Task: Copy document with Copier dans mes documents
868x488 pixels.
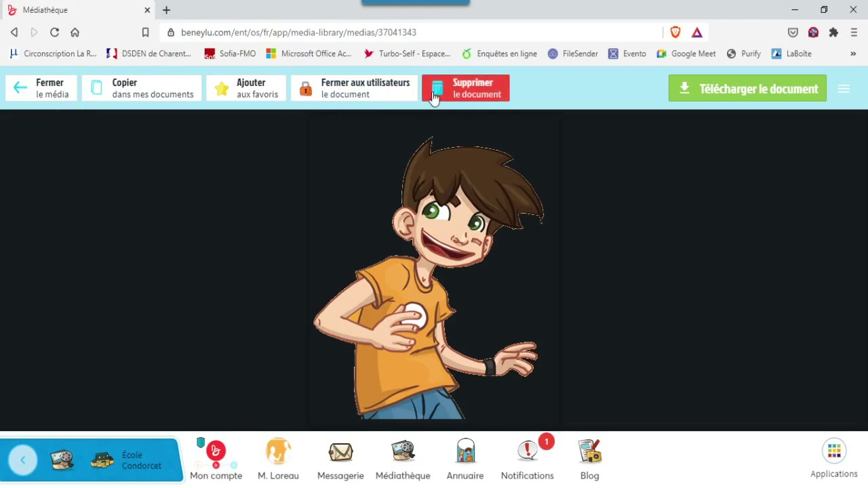Action: [x=142, y=88]
